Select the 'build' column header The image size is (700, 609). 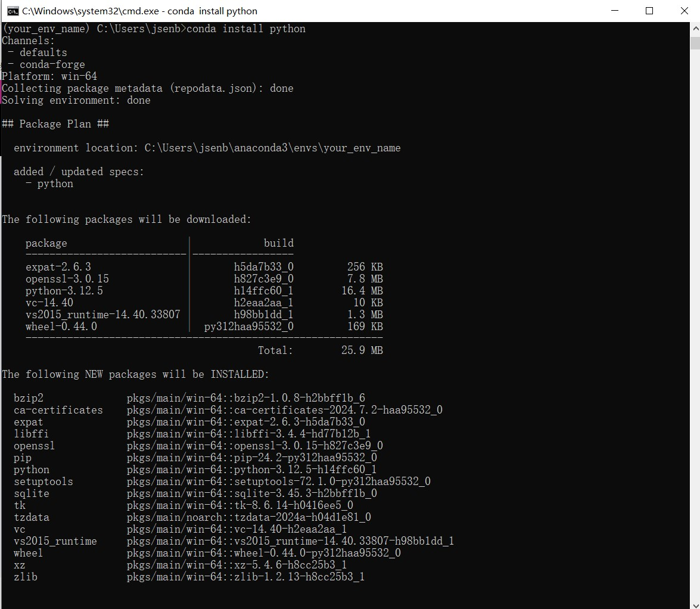pyautogui.click(x=278, y=243)
